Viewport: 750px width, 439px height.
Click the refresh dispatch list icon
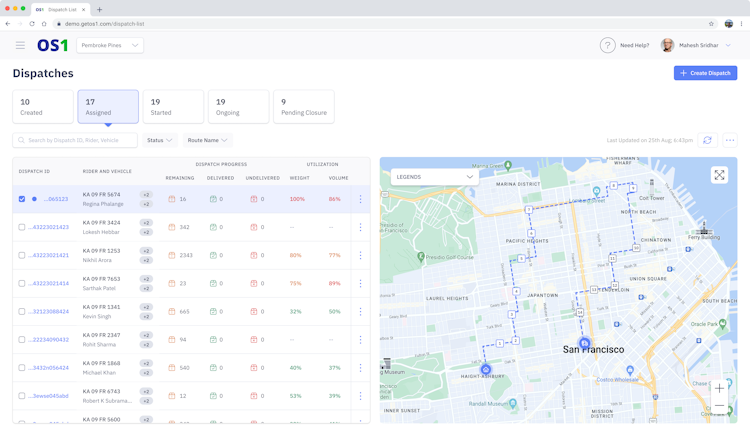click(x=707, y=140)
